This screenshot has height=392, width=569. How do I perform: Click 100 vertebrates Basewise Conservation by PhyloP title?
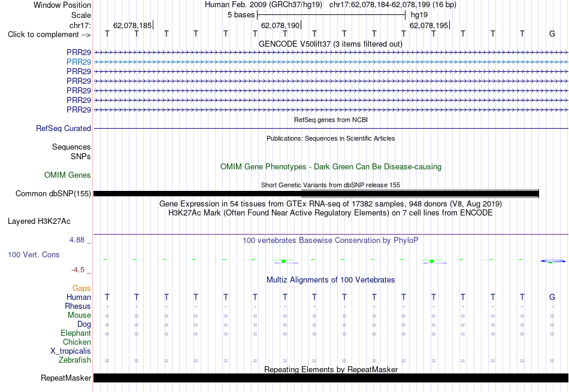[331, 241]
